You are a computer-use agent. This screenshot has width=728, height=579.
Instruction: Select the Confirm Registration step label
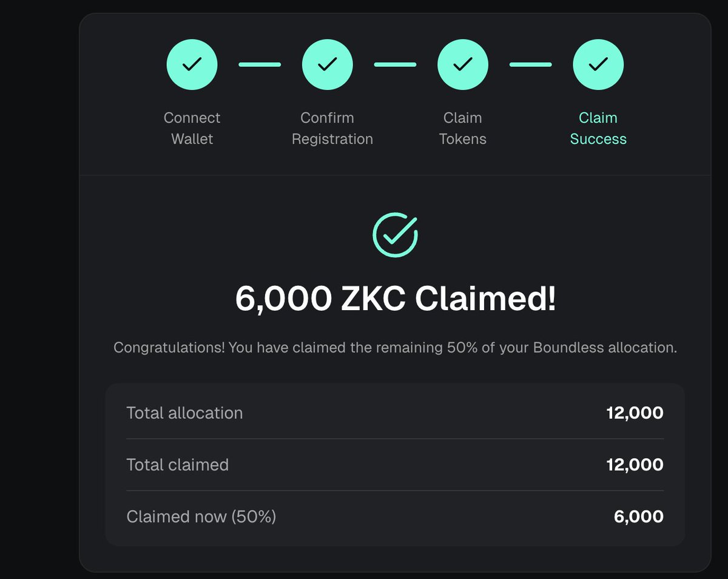click(x=332, y=128)
